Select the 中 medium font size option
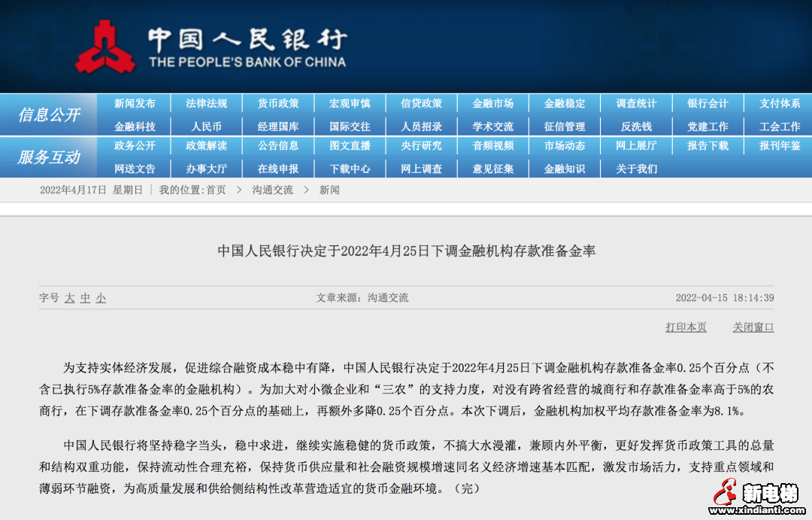Screen dimensions: 812x520 (84, 298)
